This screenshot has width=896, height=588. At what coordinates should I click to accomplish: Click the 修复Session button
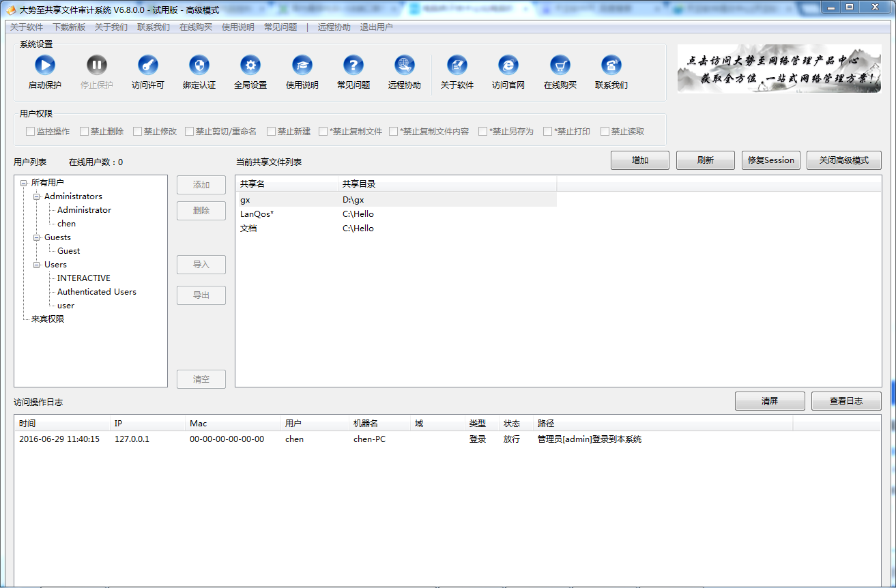pyautogui.click(x=771, y=160)
